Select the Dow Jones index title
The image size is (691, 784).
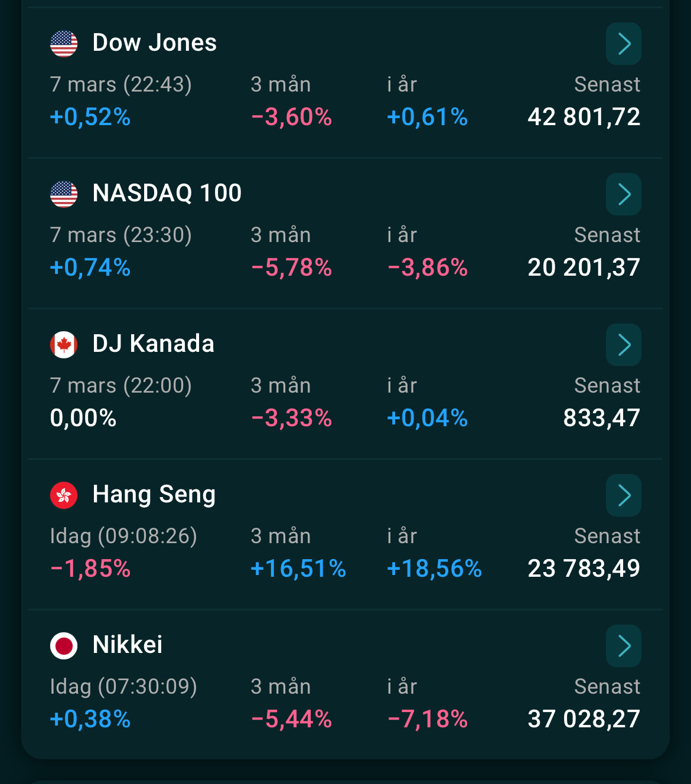point(155,43)
